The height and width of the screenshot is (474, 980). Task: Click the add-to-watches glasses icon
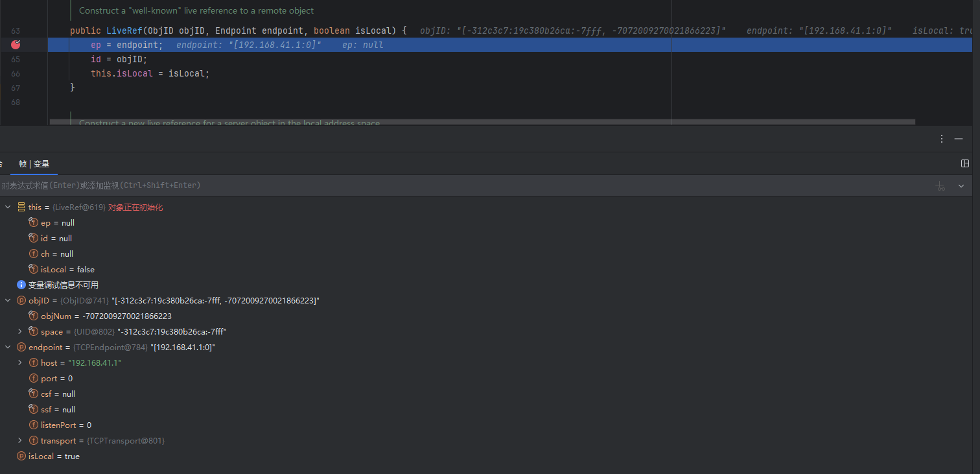coord(940,186)
